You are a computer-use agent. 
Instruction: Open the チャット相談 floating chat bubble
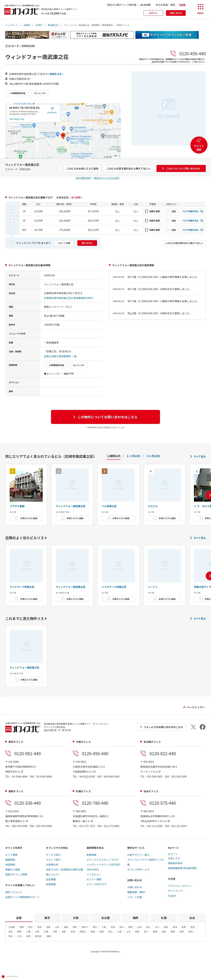tap(199, 145)
